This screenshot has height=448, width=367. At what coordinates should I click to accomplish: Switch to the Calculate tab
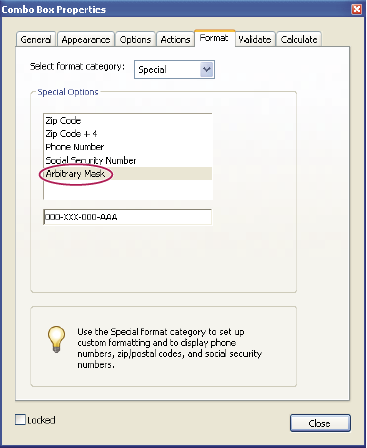(299, 39)
